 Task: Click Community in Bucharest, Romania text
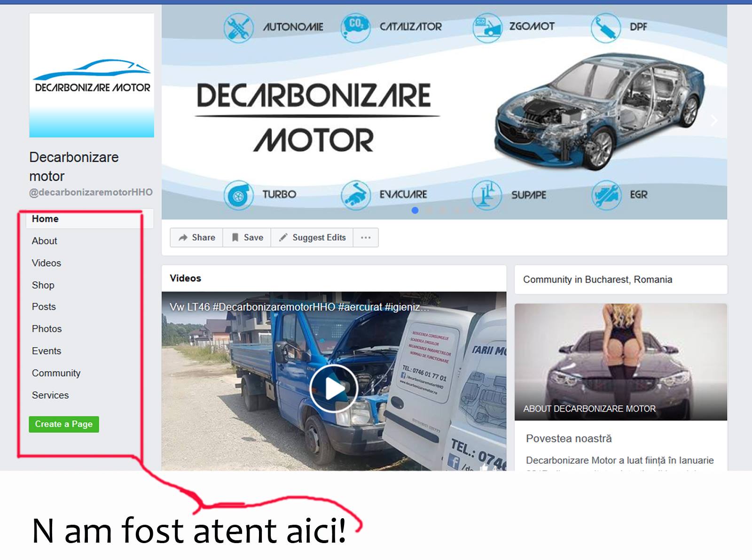coord(597,280)
